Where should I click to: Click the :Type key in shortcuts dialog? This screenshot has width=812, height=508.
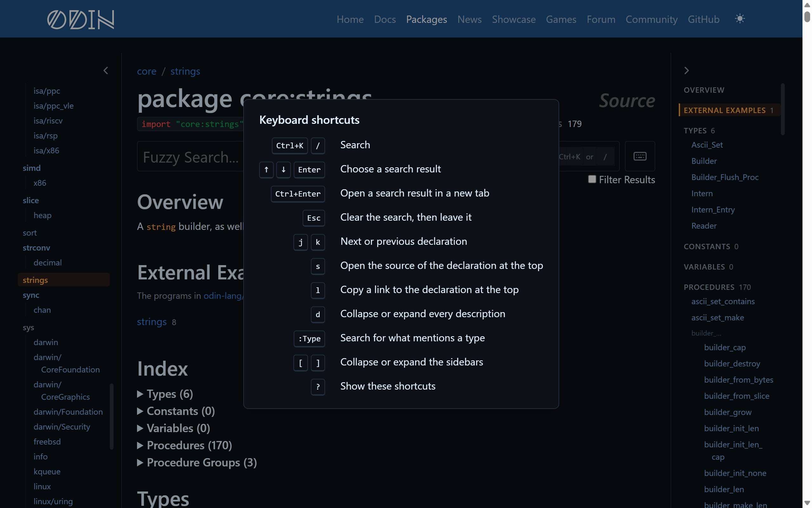click(309, 339)
